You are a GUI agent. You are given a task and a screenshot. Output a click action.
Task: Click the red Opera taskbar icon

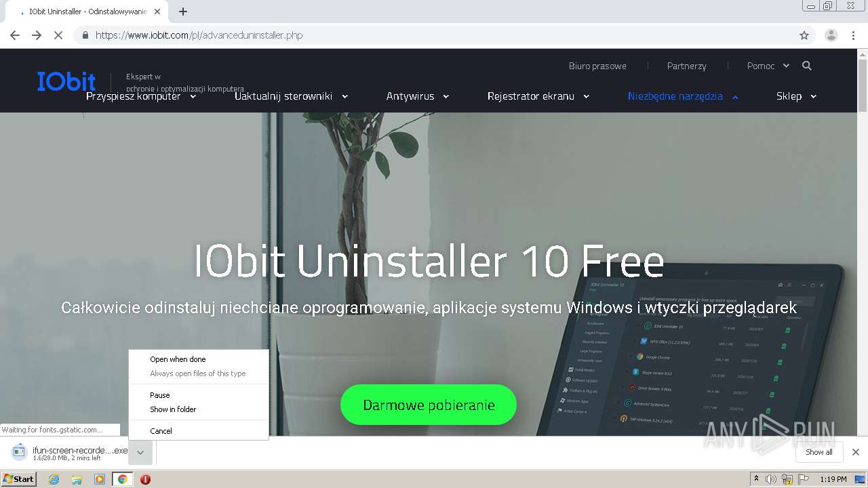[x=145, y=479]
